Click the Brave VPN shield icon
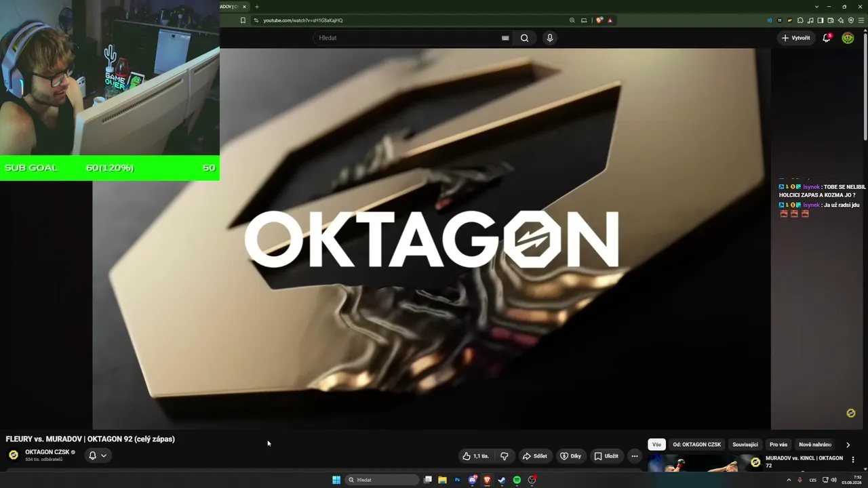Screen dimensions: 868x488 click(x=851, y=20)
